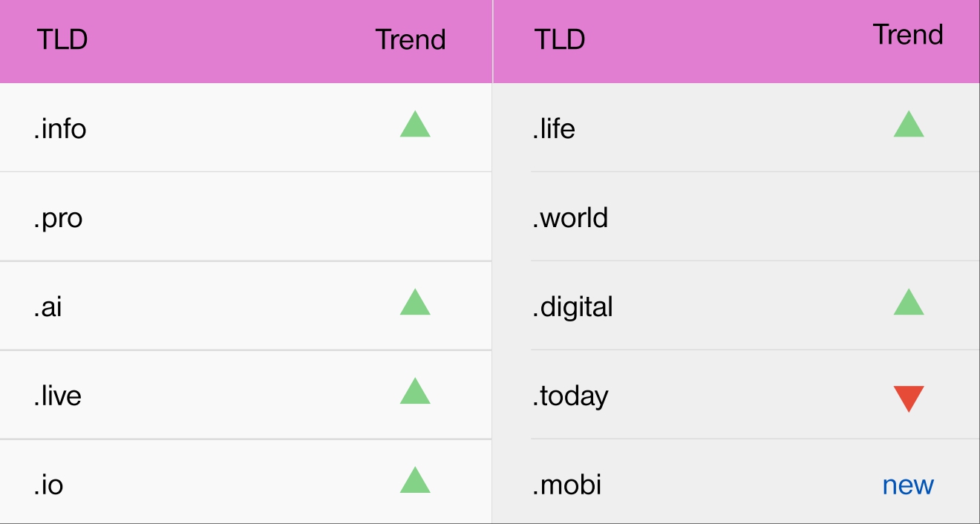This screenshot has height=524, width=980.
Task: Click the .mobi TLD name
Action: point(567,485)
